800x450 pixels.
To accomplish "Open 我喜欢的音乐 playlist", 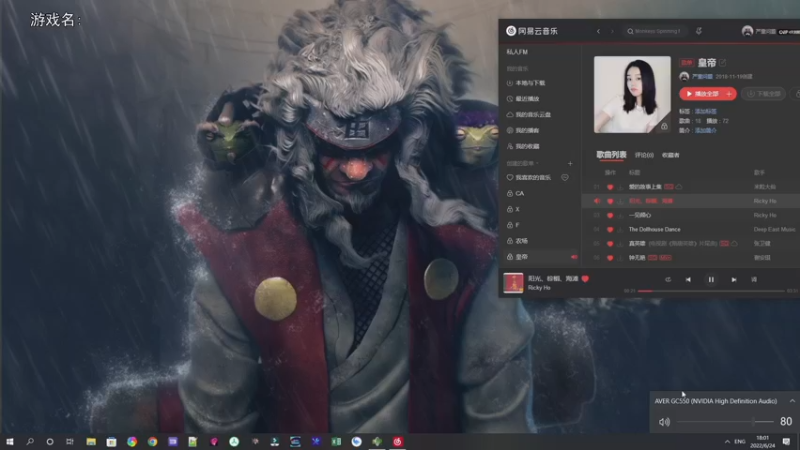I will point(529,178).
